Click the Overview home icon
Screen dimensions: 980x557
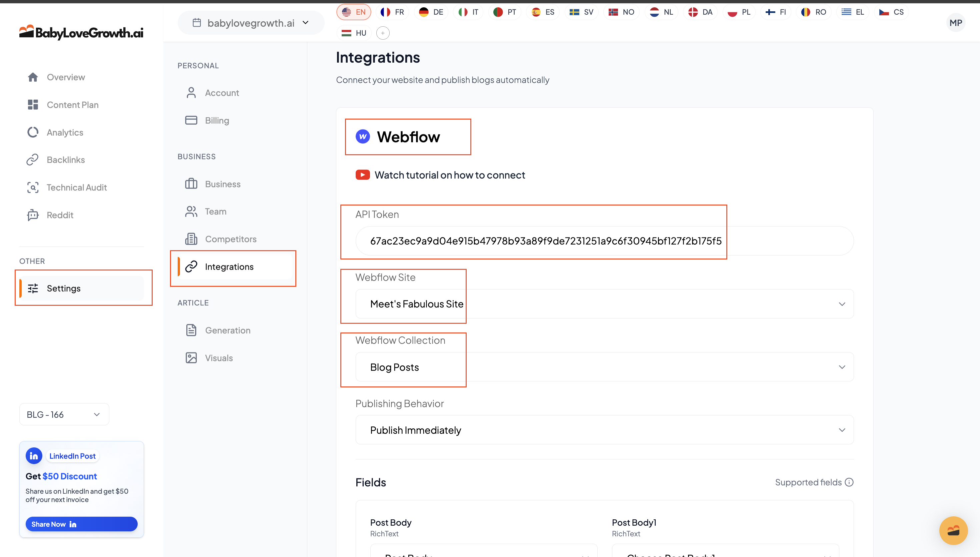[x=33, y=77]
